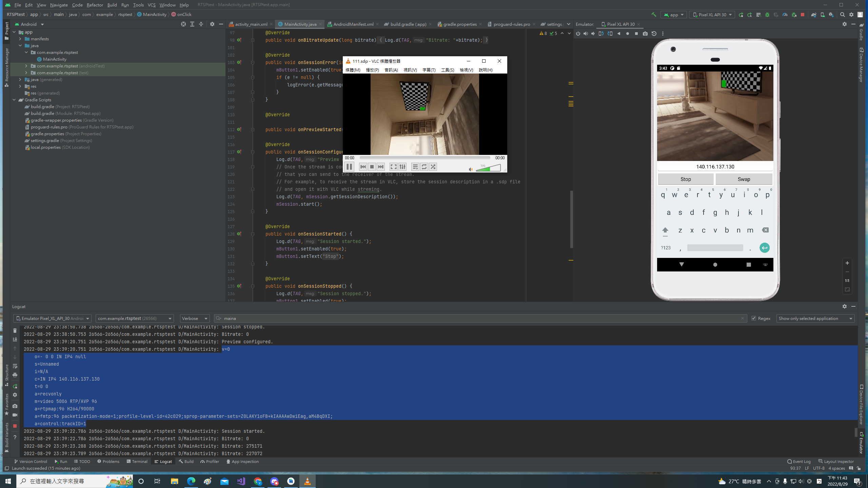Clear the Logcat output with trash icon
Image resolution: width=868 pixels, height=488 pixels.
[15, 330]
